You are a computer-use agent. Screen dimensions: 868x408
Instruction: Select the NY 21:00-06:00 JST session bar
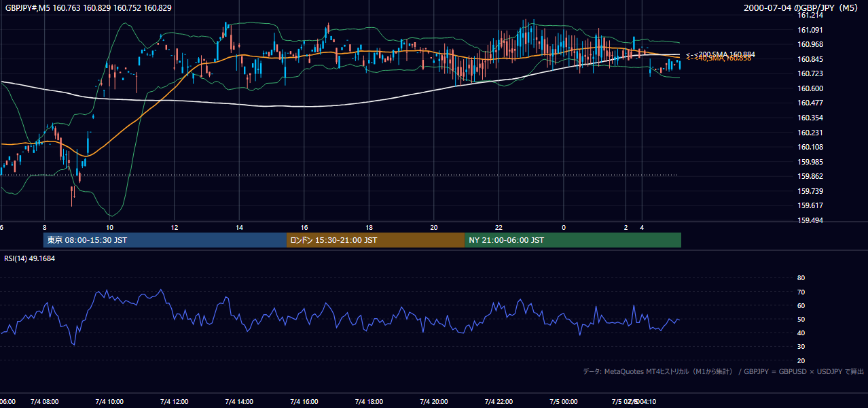[x=573, y=240]
